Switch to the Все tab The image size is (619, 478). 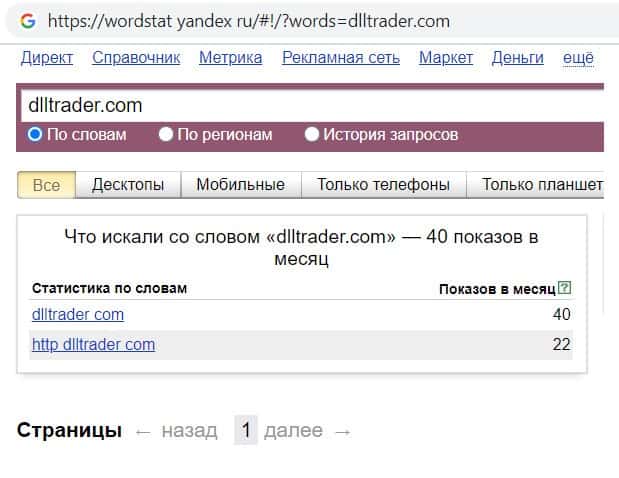(x=47, y=185)
